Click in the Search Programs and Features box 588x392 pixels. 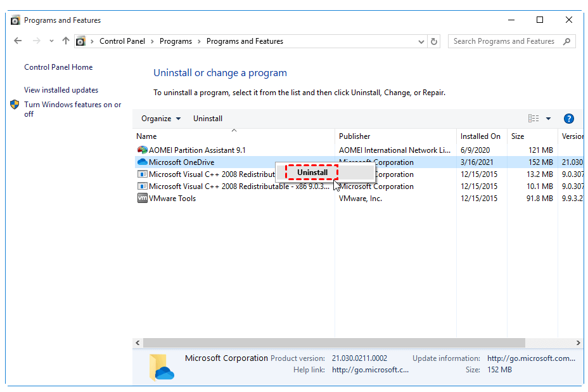point(504,41)
